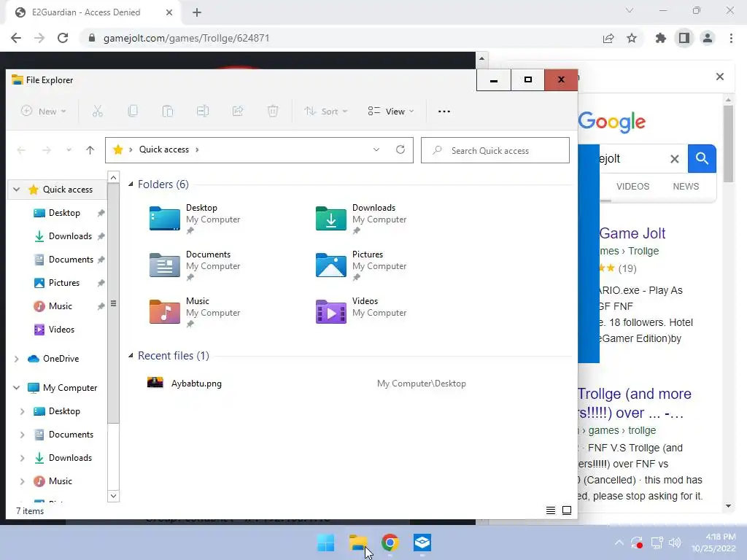Open the Trollge (and more result link
This screenshot has height=560, width=747.
[x=635, y=403]
